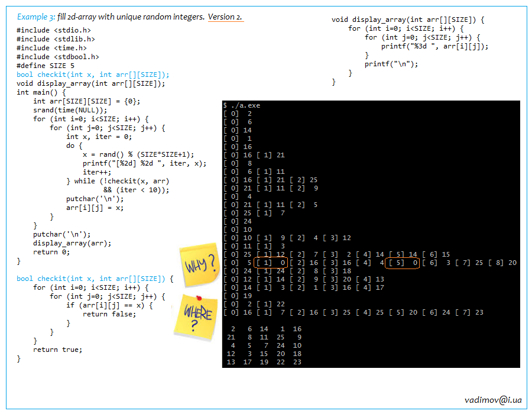Click the 'int x, iter = 0;' line
This screenshot has height=414, width=532.
tap(99, 137)
